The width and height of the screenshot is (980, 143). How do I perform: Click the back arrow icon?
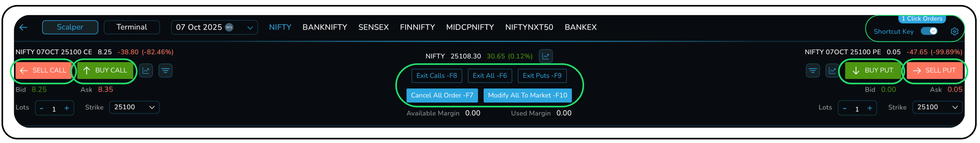click(24, 27)
